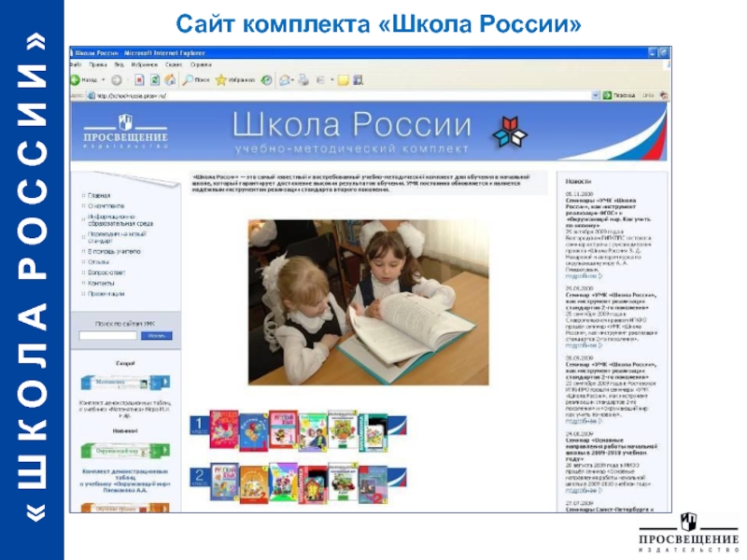This screenshot has width=747, height=560.
Task: Open third book cover in grade 2 row
Action: pos(284,482)
